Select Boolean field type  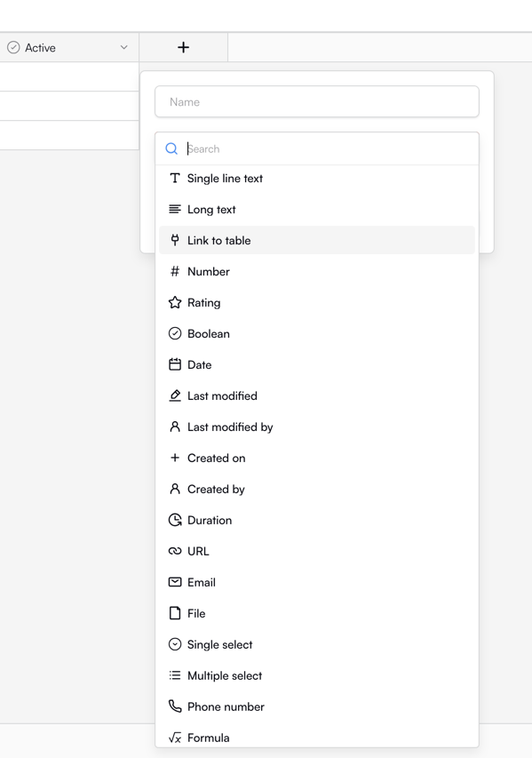317,333
